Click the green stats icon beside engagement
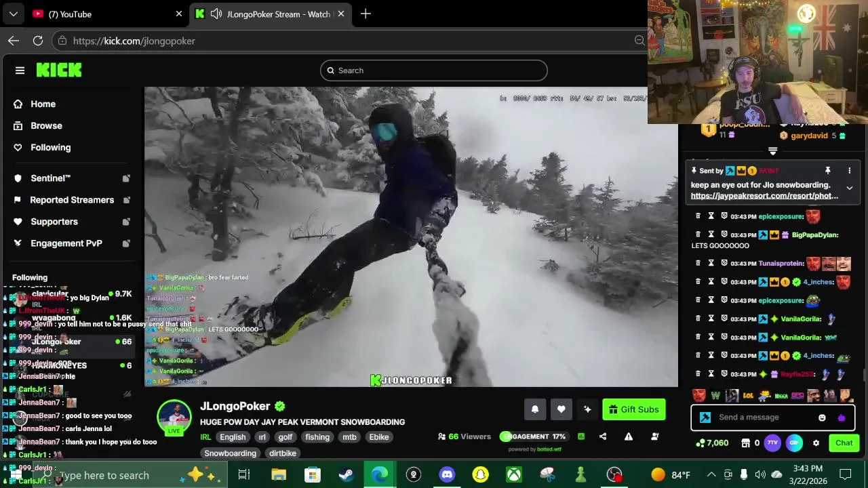 (x=580, y=436)
